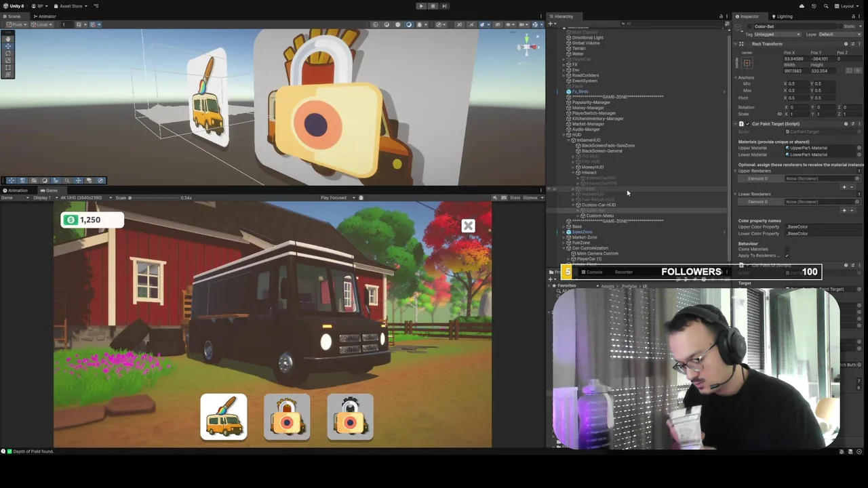
Task: Toggle Car Paint Target script enabled checkbox
Action: 747,124
